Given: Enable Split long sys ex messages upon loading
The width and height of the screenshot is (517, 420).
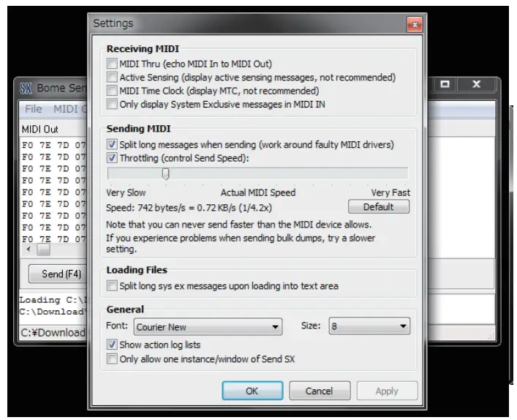Looking at the screenshot, I should [x=112, y=285].
